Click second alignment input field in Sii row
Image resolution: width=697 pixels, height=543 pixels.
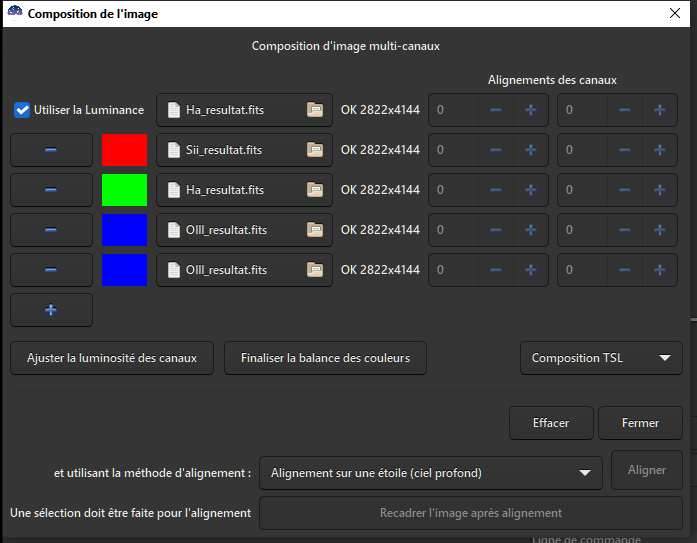(583, 150)
